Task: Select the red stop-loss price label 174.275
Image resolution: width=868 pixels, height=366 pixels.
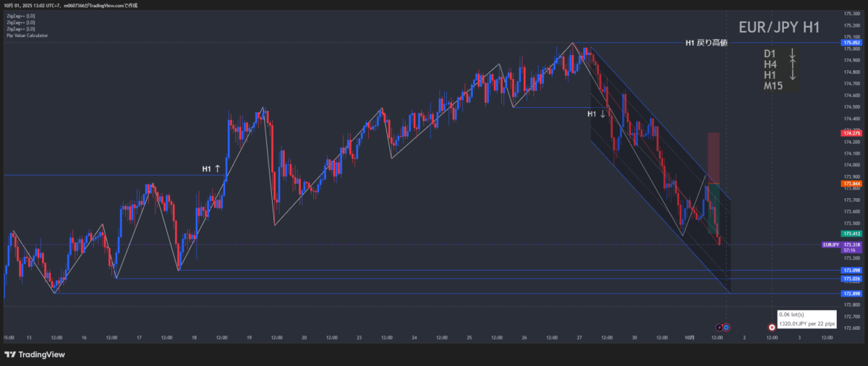Action: (x=851, y=133)
